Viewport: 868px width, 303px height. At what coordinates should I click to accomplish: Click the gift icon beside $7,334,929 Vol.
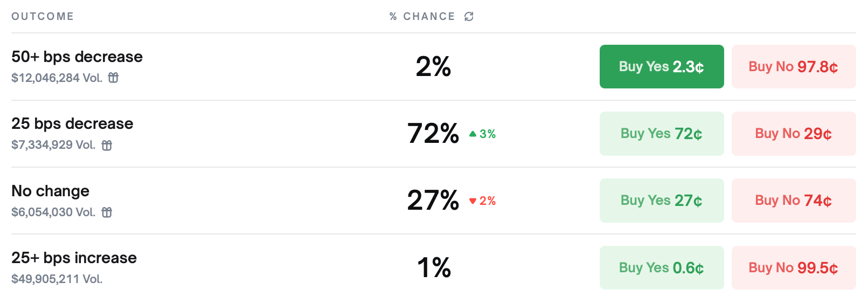tap(107, 145)
